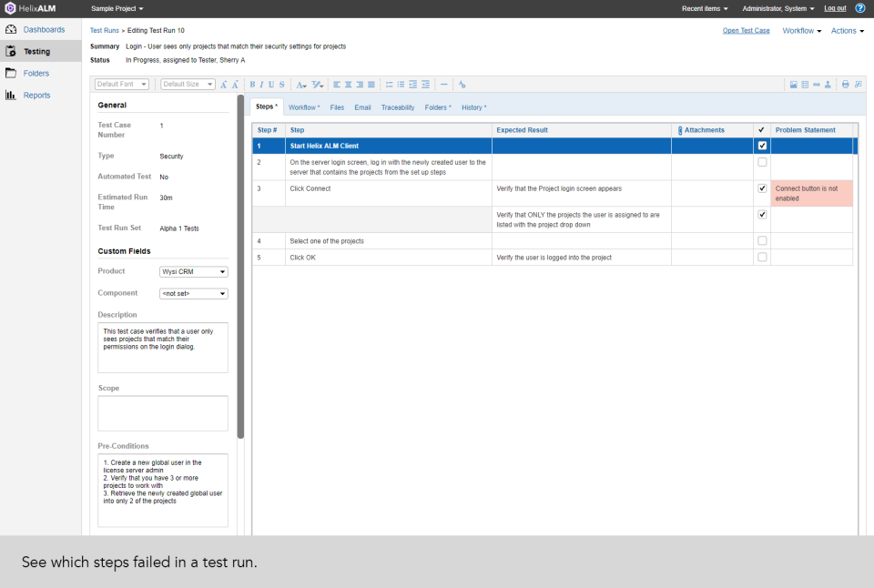
Task: Open the Workflow menu
Action: coord(800,30)
